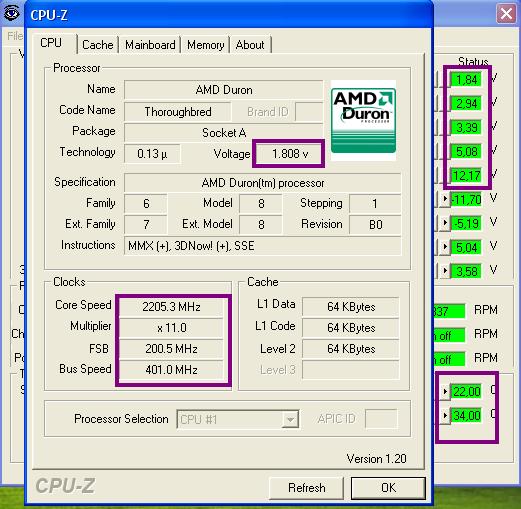Close the background monitoring window
521x509 pixels.
506,14
